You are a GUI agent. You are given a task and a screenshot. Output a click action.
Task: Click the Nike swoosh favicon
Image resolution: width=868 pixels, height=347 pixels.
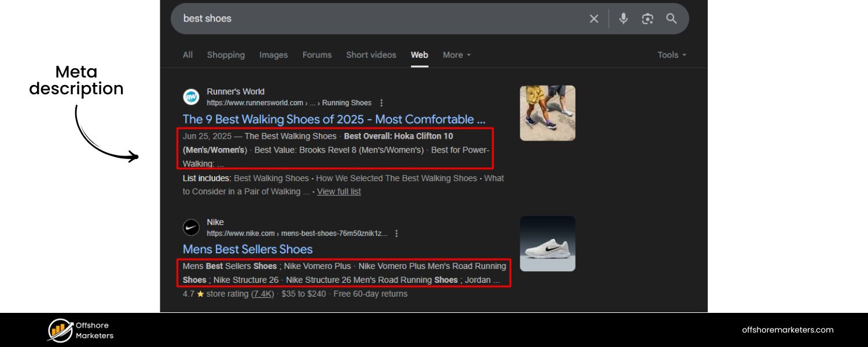[x=191, y=227]
